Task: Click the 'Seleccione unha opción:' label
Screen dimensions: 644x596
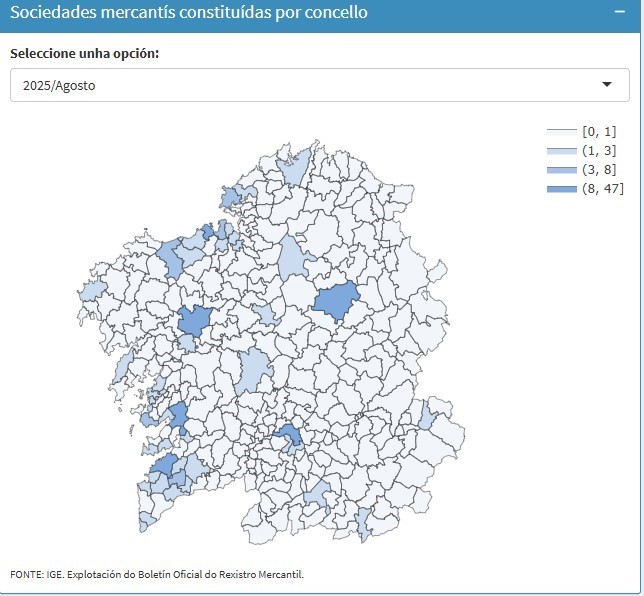Action: (x=85, y=53)
